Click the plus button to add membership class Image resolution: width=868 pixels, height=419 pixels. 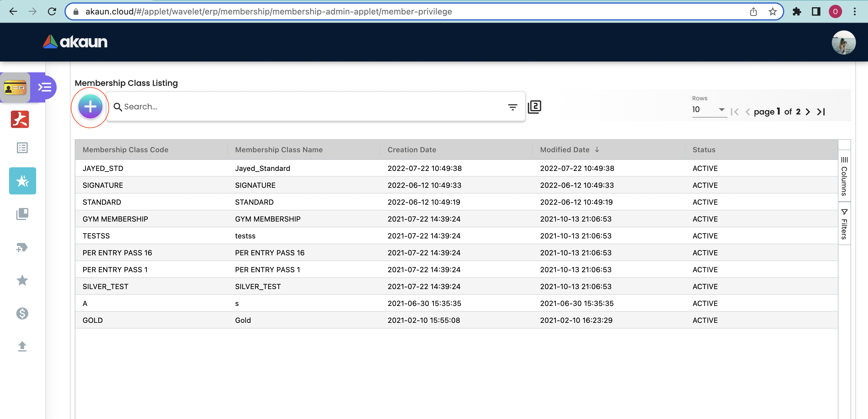(90, 107)
